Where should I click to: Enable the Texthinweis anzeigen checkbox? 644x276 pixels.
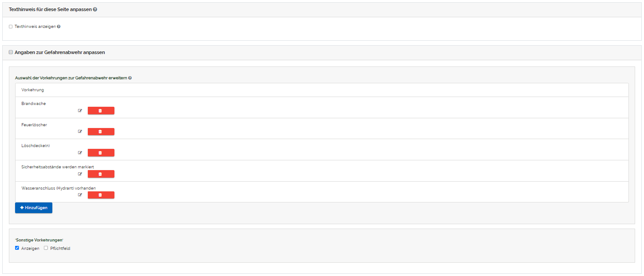[x=11, y=27]
